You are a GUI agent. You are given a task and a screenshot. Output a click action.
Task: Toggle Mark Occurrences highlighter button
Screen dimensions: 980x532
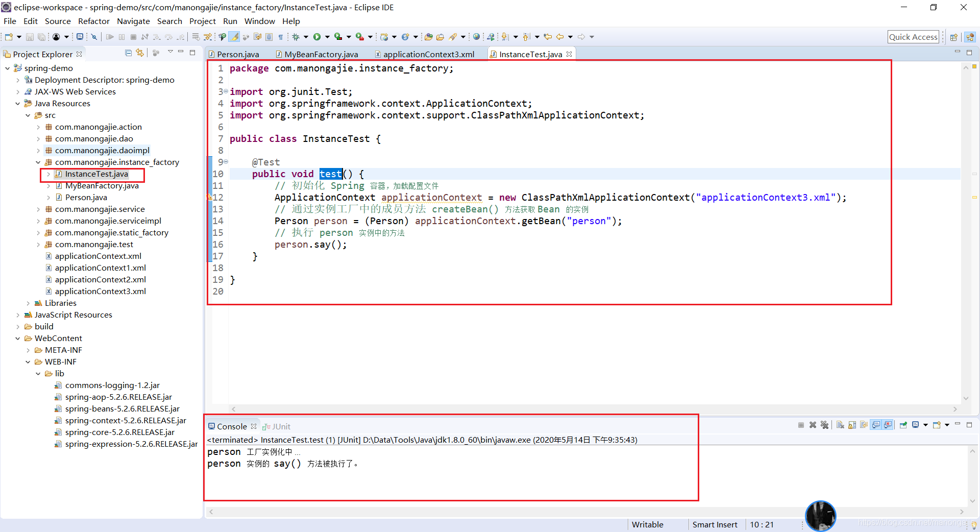pyautogui.click(x=234, y=37)
